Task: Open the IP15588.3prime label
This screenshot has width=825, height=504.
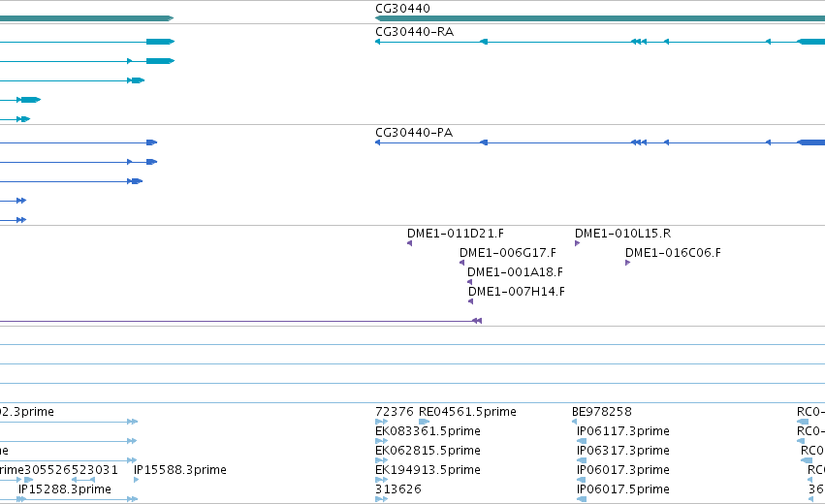Action: (180, 470)
